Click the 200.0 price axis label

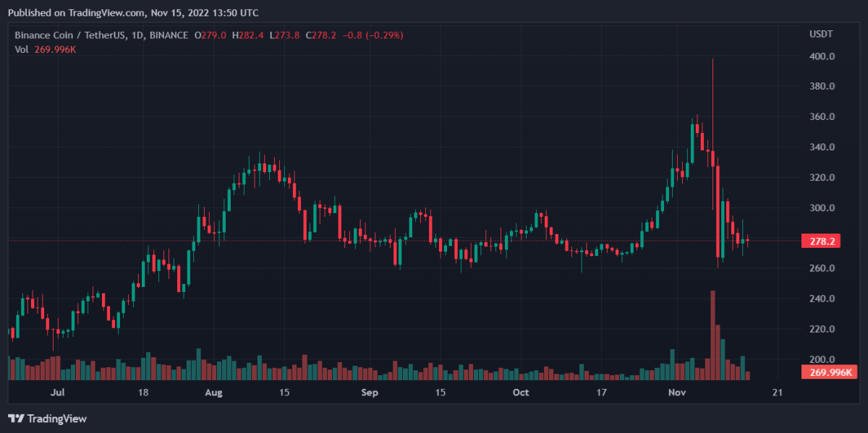point(822,359)
